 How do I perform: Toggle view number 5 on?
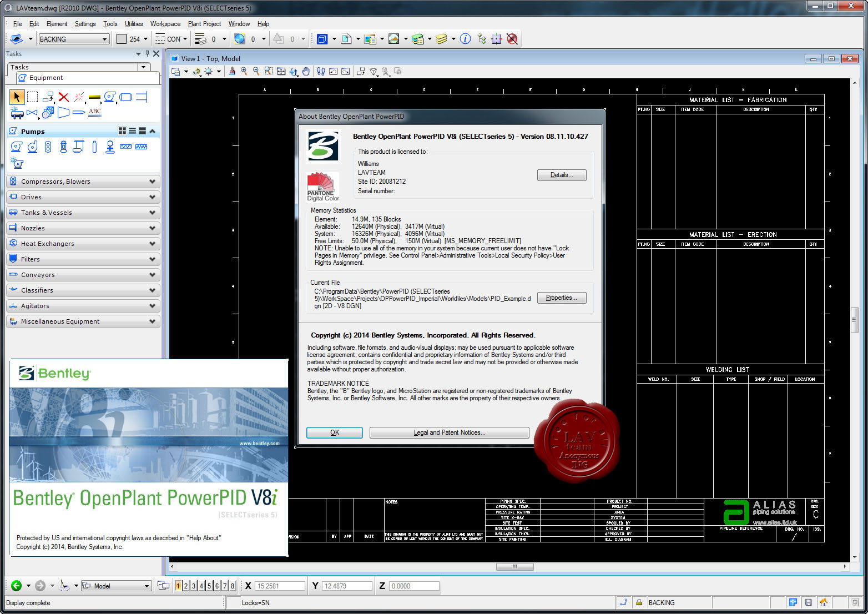pos(209,586)
